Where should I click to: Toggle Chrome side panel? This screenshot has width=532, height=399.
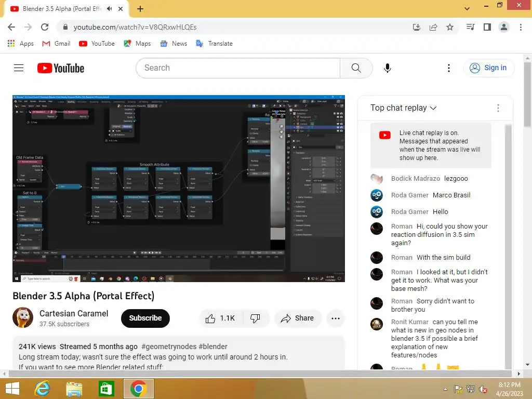point(487,27)
